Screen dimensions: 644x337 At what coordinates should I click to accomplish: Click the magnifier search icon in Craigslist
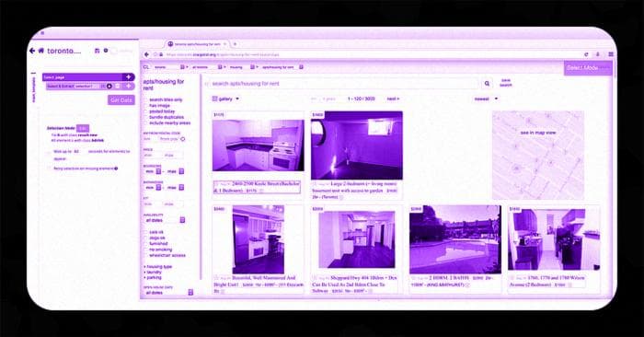487,84
